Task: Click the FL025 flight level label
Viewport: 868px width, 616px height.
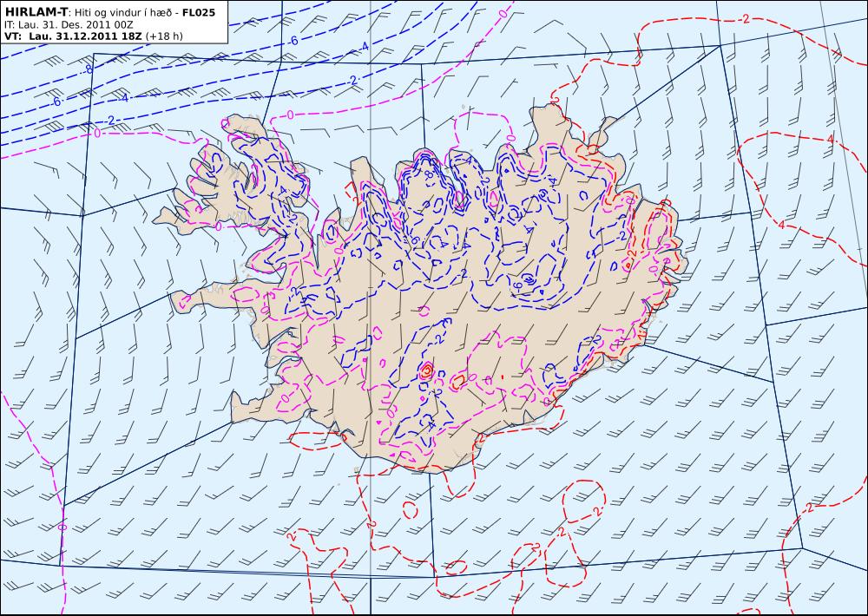Action: pyautogui.click(x=198, y=12)
